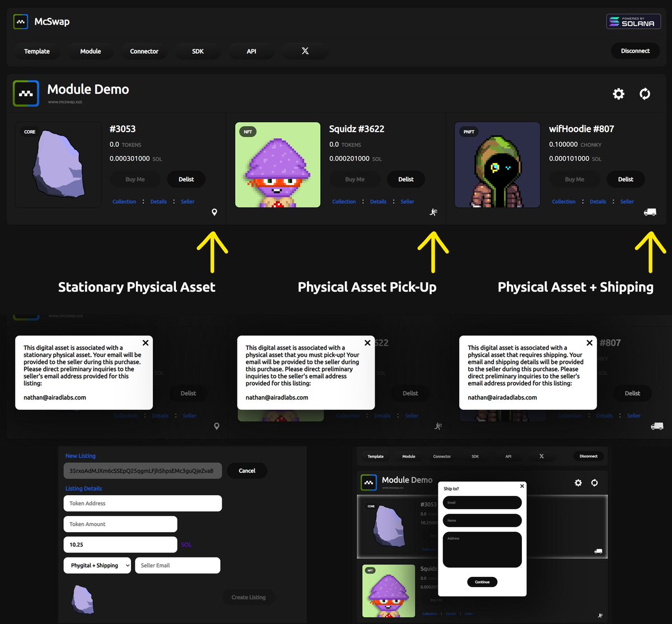The width and height of the screenshot is (672, 624).
Task: Click pick-up runner icon on the bright Squidz #3622 card
Action: pyautogui.click(x=433, y=212)
